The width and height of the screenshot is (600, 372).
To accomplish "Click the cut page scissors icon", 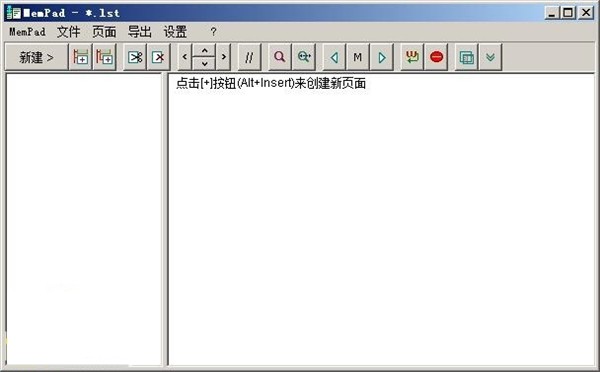I will pos(135,57).
